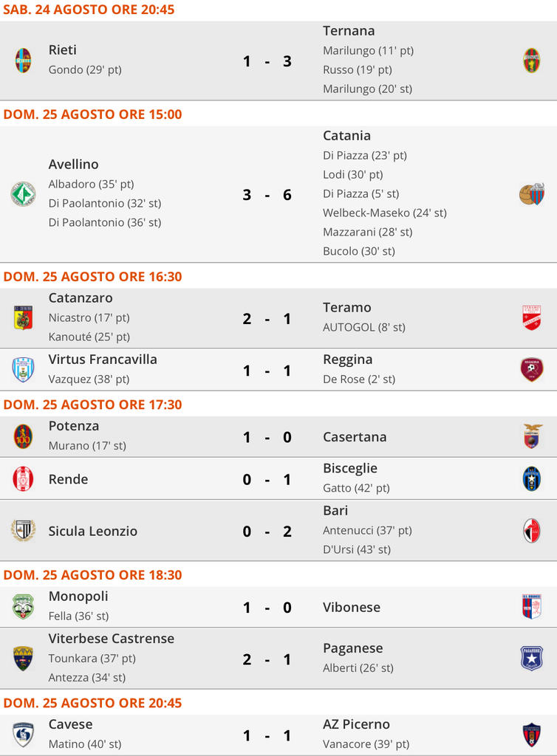Viewport: 557px width, 756px height.
Task: Select the Potenza team logo
Action: pyautogui.click(x=23, y=437)
